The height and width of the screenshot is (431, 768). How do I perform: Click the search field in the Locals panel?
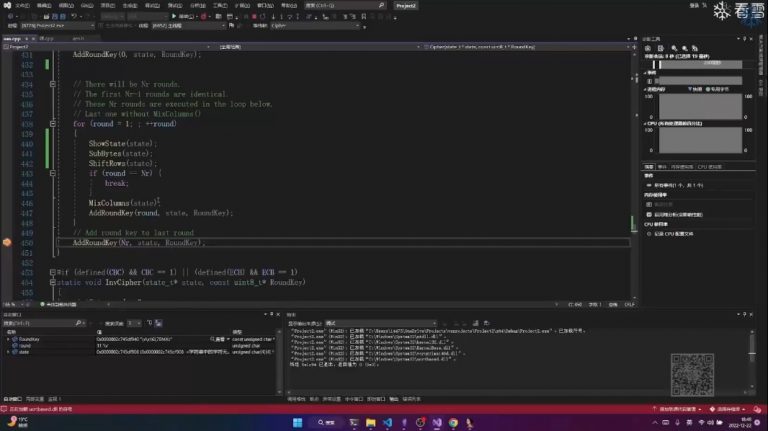pos(40,323)
